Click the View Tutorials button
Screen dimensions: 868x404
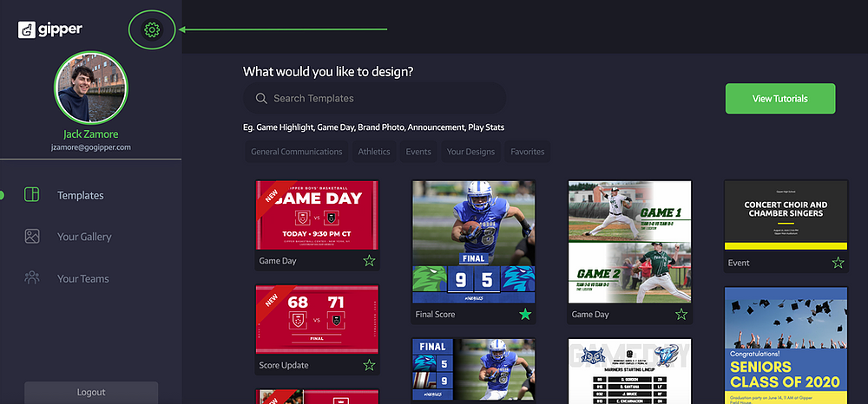780,99
